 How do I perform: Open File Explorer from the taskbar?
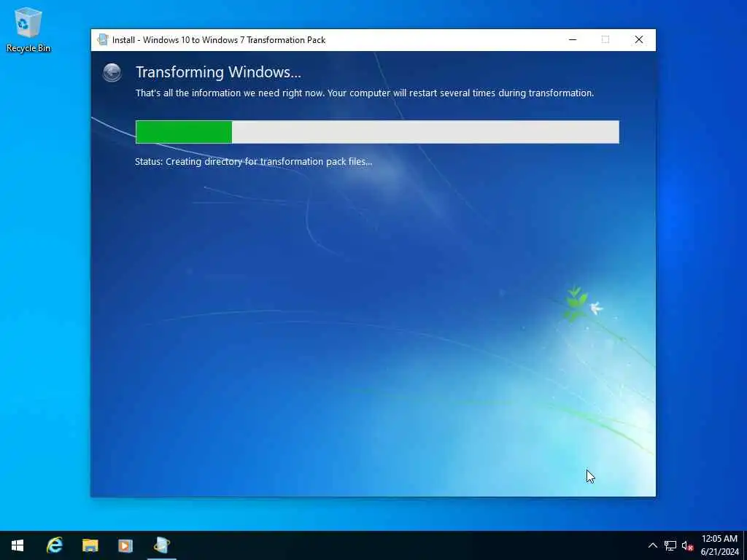(x=90, y=545)
